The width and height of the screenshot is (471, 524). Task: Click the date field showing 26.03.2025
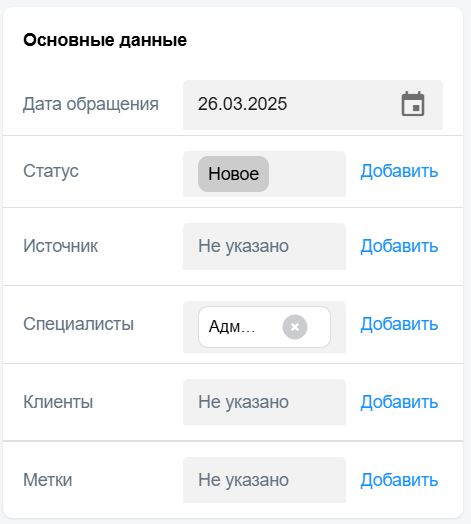(x=313, y=105)
